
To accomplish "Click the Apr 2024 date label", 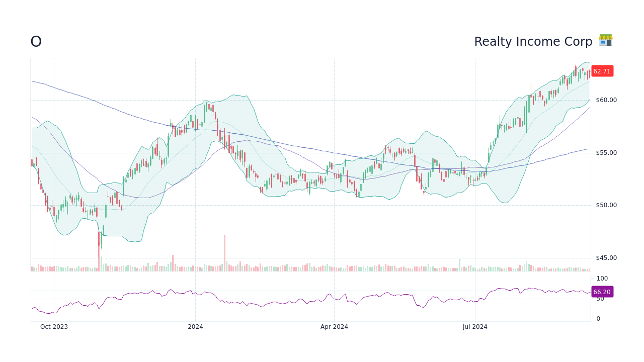I will [x=334, y=327].
